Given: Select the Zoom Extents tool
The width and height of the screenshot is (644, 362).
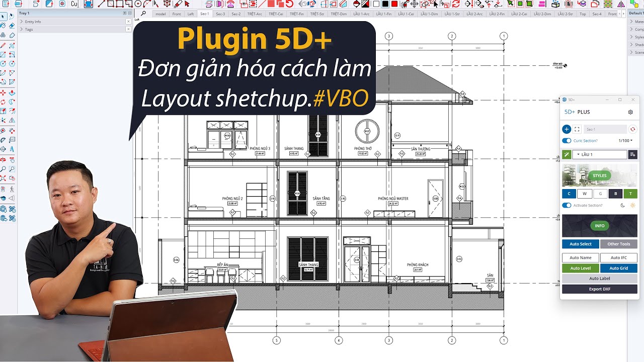Looking at the screenshot, I should [3, 179].
